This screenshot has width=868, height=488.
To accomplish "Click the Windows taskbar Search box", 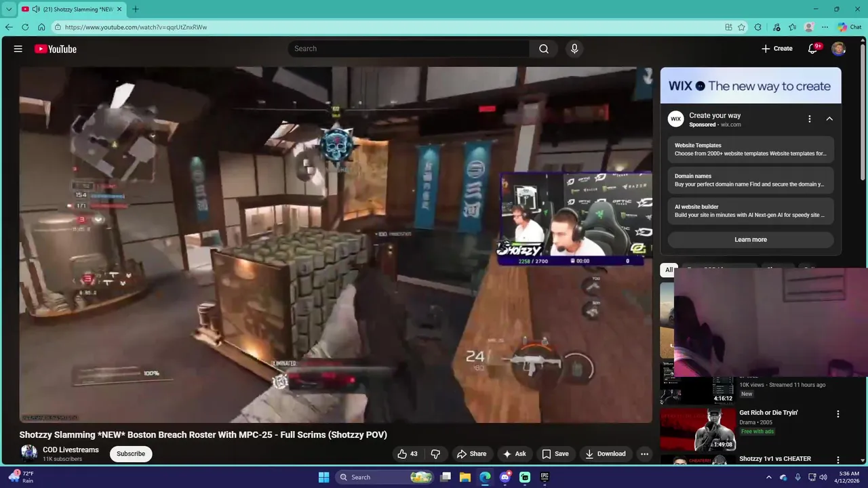I will 384,477.
